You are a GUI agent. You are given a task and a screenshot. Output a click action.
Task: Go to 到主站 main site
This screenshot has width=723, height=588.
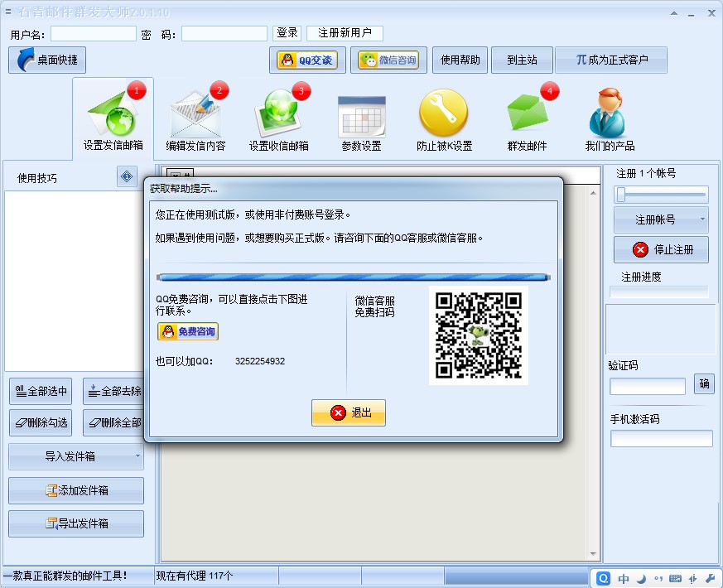522,60
